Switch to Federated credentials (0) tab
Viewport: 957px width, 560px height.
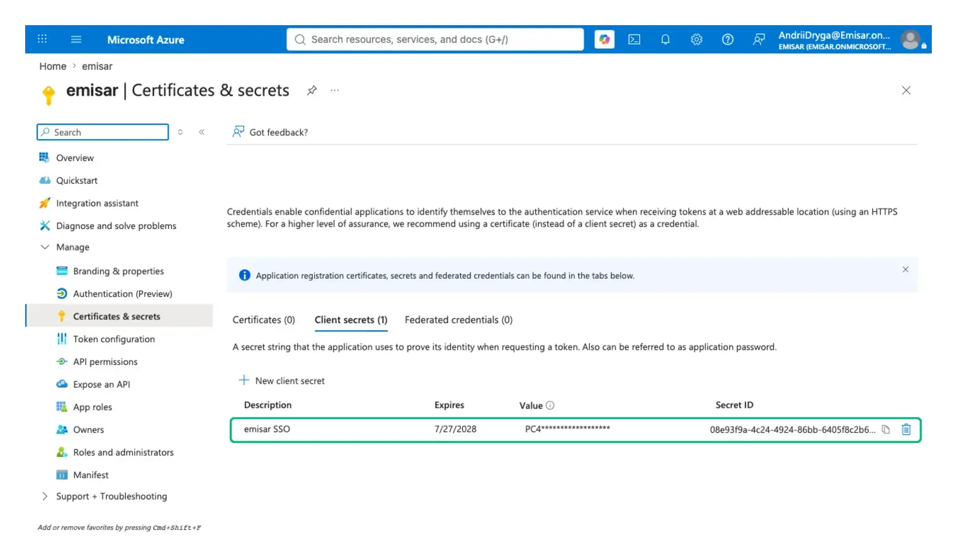pos(458,320)
